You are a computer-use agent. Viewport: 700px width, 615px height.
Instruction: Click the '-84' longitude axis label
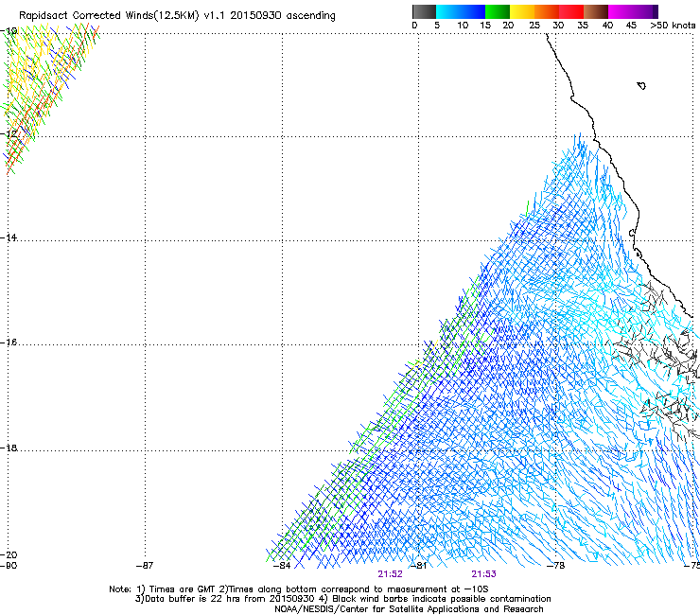(282, 566)
